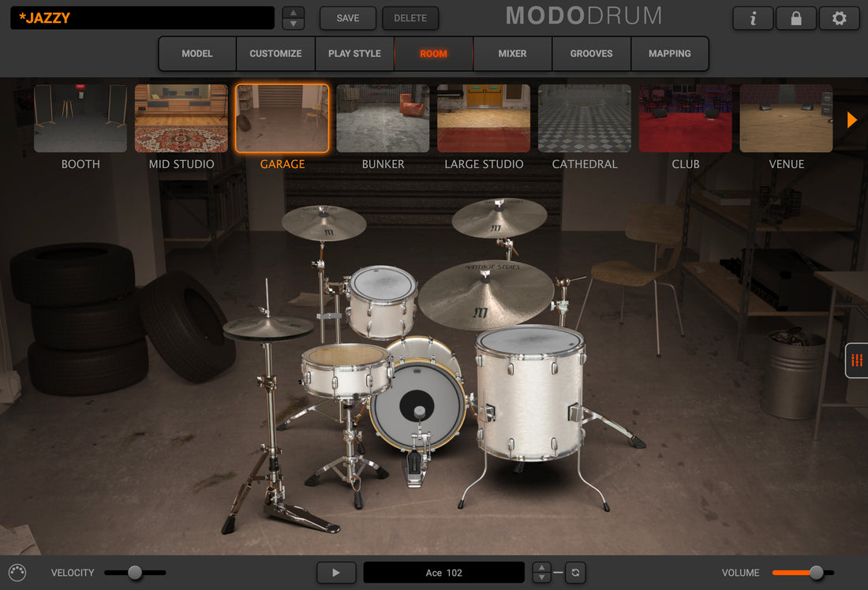Open the mixer side panel icon
868x590 pixels.
click(857, 361)
